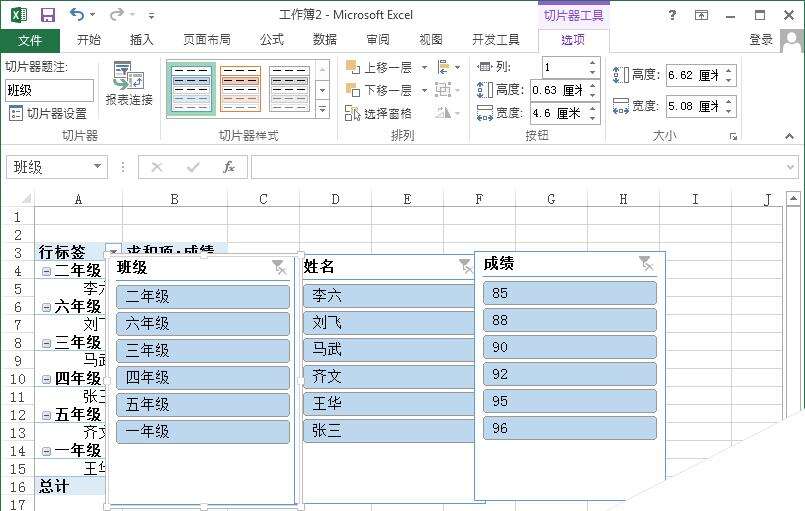Click the formula bar Enter checkmark icon
This screenshot has width=805, height=511.
[194, 167]
